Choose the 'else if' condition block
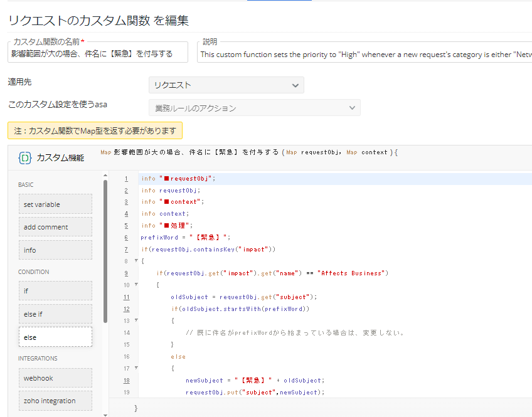This screenshot has height=417, width=532. (x=55, y=314)
